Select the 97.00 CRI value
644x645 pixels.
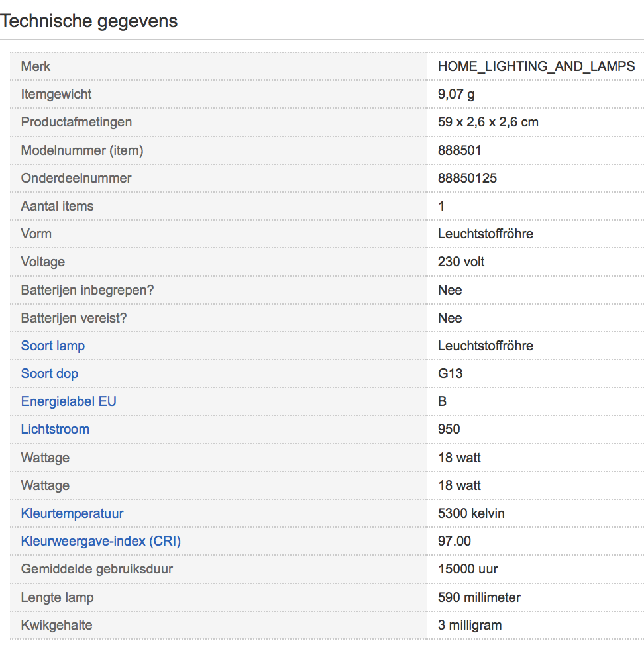pos(455,541)
